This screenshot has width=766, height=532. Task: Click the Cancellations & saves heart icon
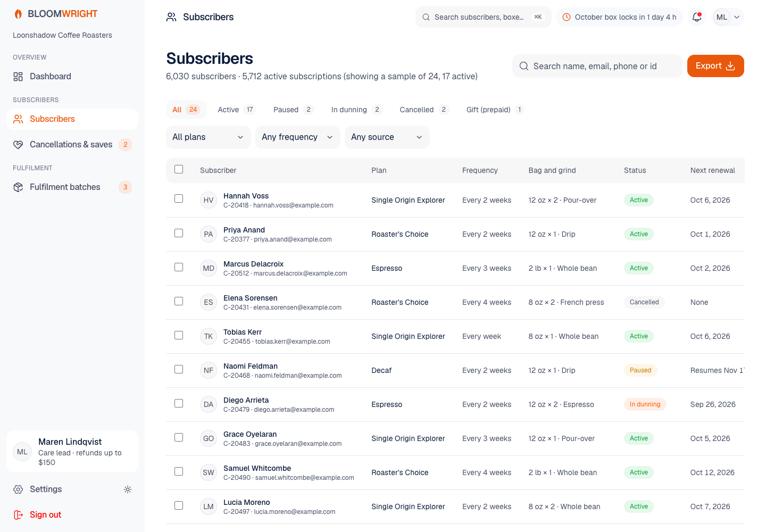18,145
